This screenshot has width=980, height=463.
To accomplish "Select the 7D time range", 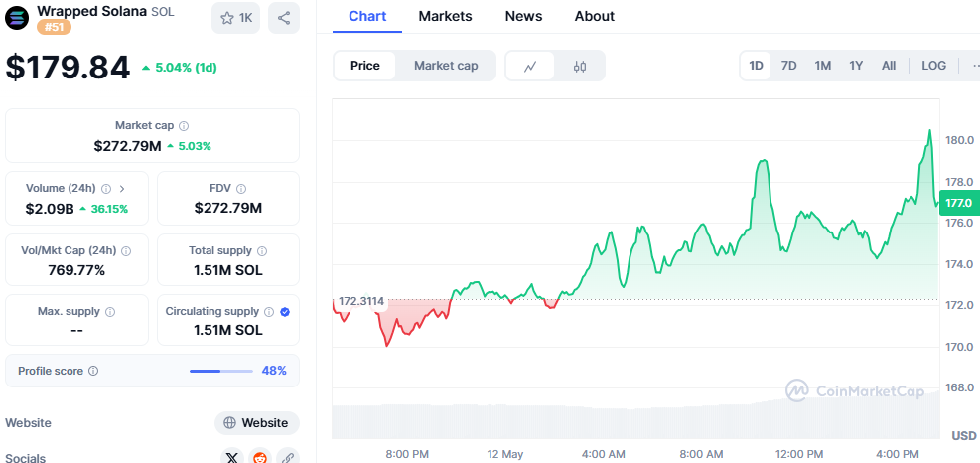I will tap(789, 66).
